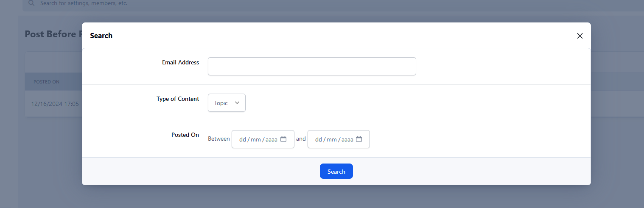Click the Type of Content label
The image size is (644, 208).
(x=178, y=99)
